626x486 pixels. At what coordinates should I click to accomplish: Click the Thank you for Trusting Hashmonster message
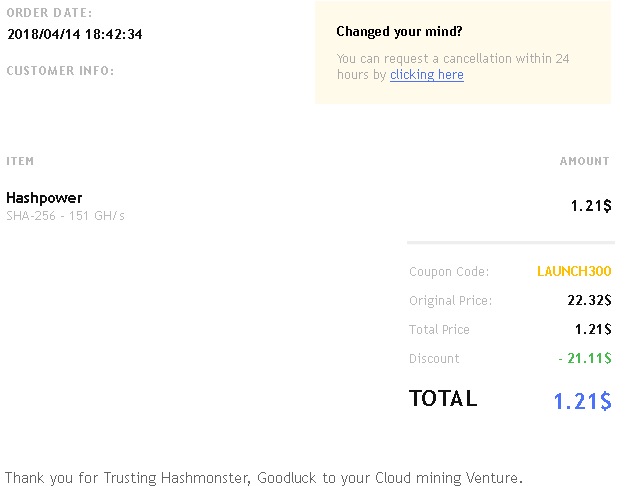[264, 478]
